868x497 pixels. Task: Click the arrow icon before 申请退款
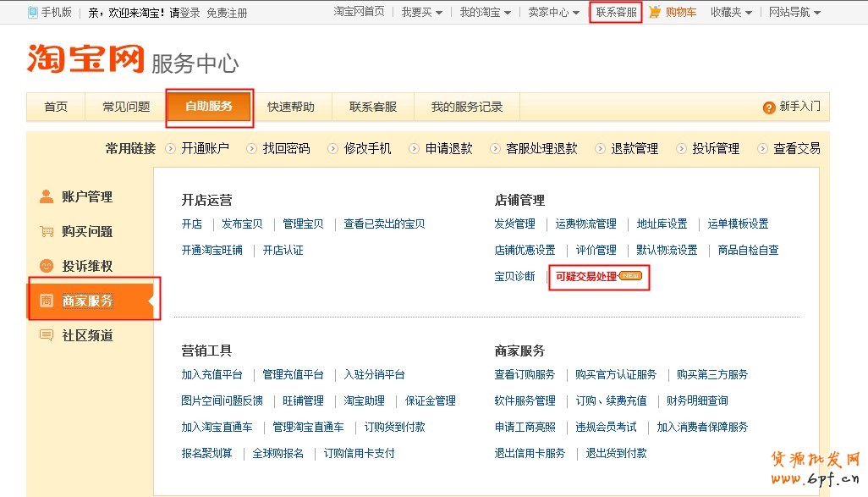point(414,148)
